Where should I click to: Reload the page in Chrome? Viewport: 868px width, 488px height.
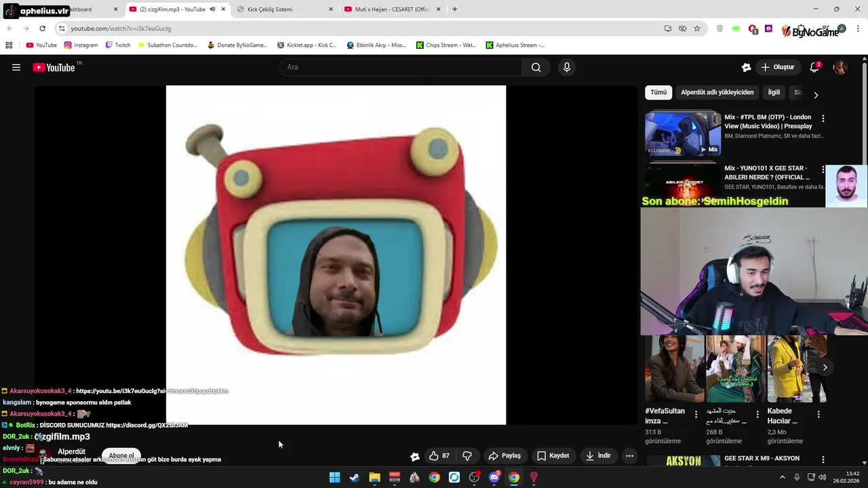pyautogui.click(x=42, y=28)
